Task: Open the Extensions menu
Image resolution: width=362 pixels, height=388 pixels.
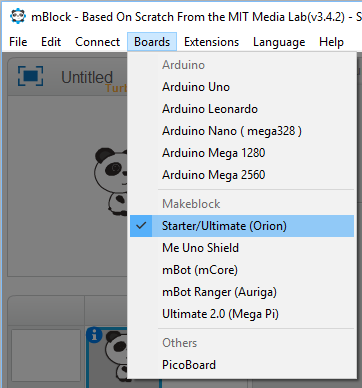Action: [211, 42]
